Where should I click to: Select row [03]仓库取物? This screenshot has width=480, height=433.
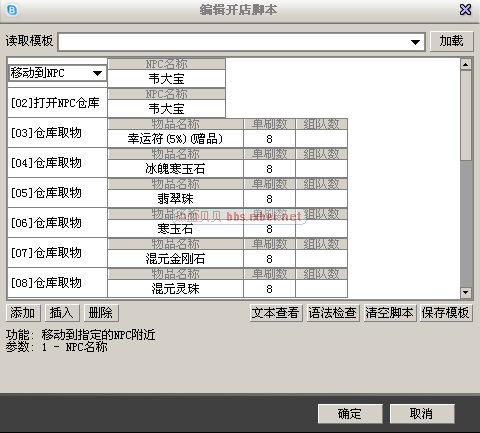point(57,133)
